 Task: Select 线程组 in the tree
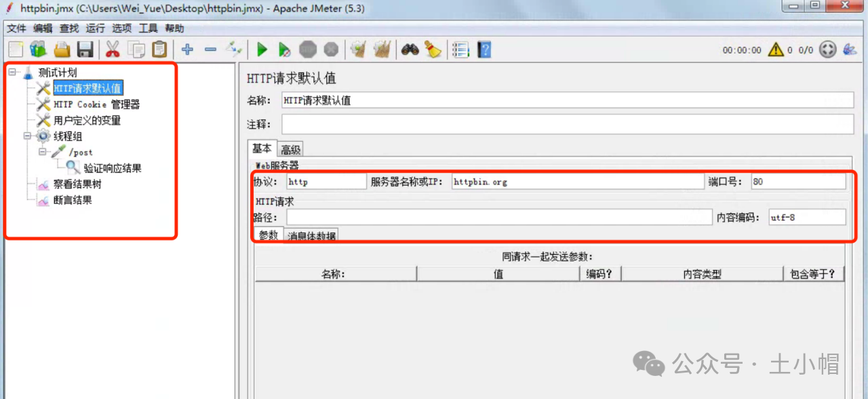pyautogui.click(x=68, y=136)
